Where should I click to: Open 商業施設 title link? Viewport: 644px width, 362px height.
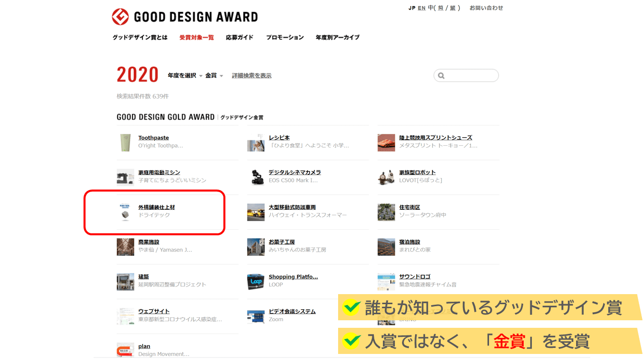[149, 242]
